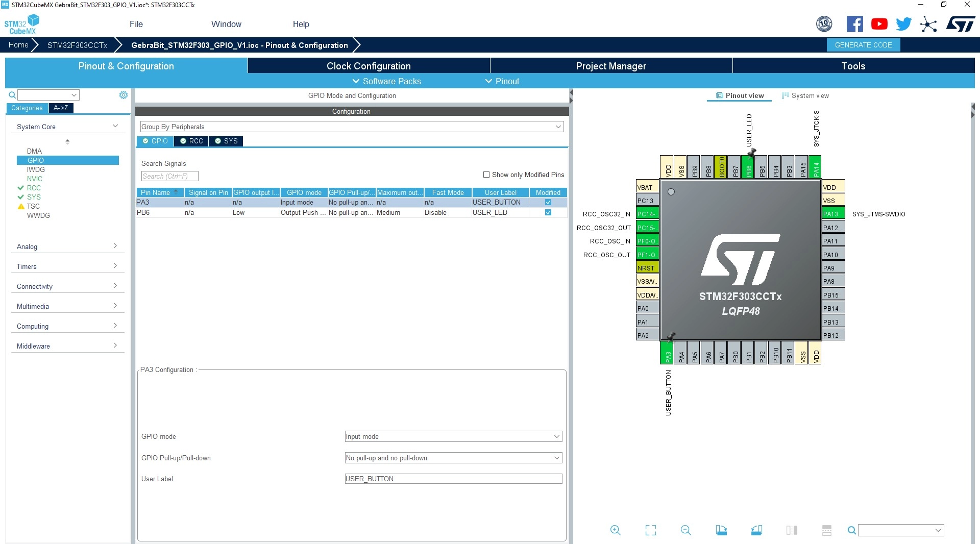Open the File menu
980x544 pixels.
point(136,24)
